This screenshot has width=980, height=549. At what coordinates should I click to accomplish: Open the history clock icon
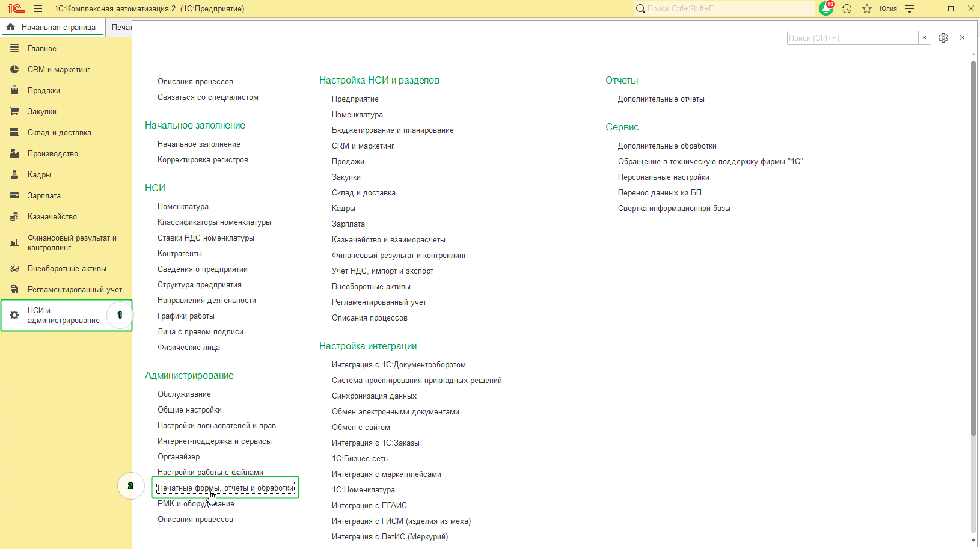pos(847,9)
